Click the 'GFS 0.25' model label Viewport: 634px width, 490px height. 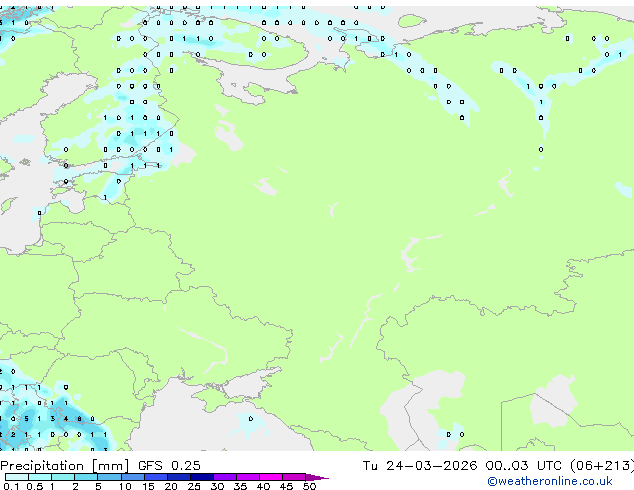point(169,466)
